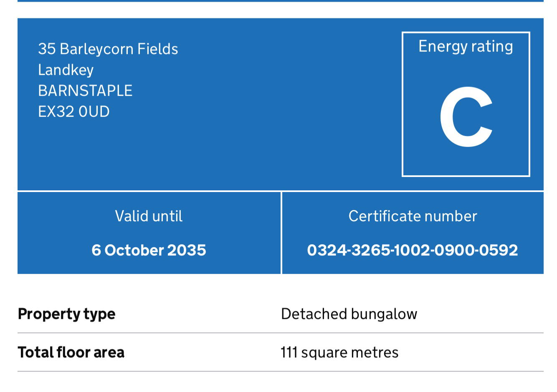Click the large "C" rating letter
This screenshot has height=392, width=557.
point(466,117)
